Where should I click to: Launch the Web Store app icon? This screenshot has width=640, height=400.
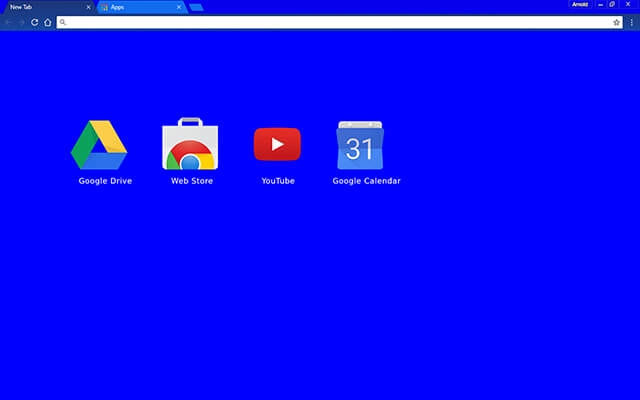coord(190,143)
